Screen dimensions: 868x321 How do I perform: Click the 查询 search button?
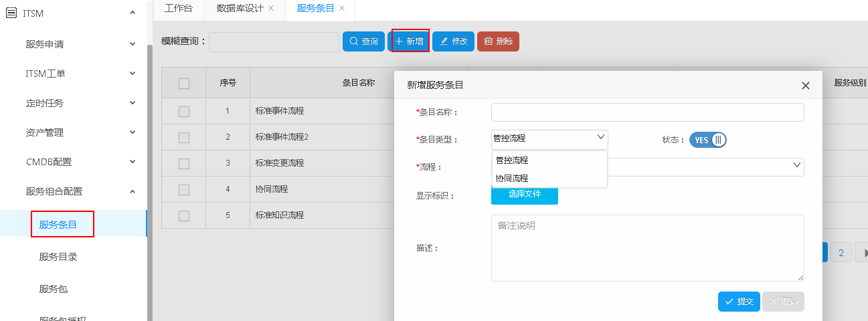(x=364, y=41)
